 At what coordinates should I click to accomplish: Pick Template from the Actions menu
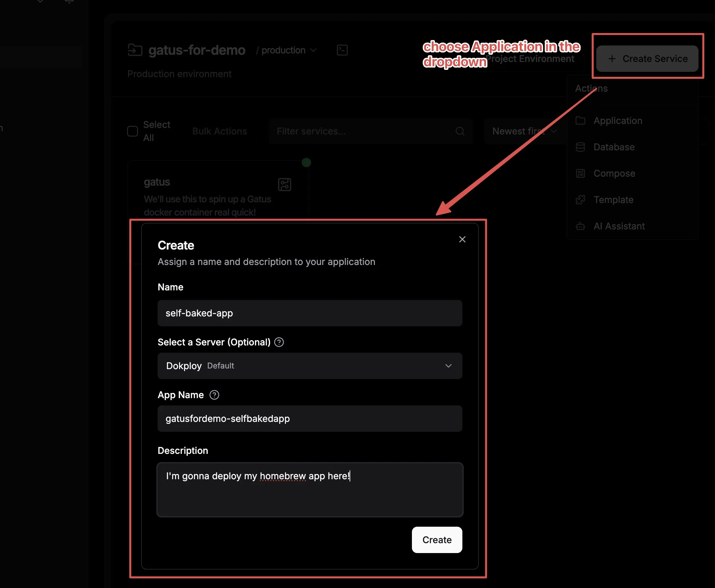[x=613, y=200]
